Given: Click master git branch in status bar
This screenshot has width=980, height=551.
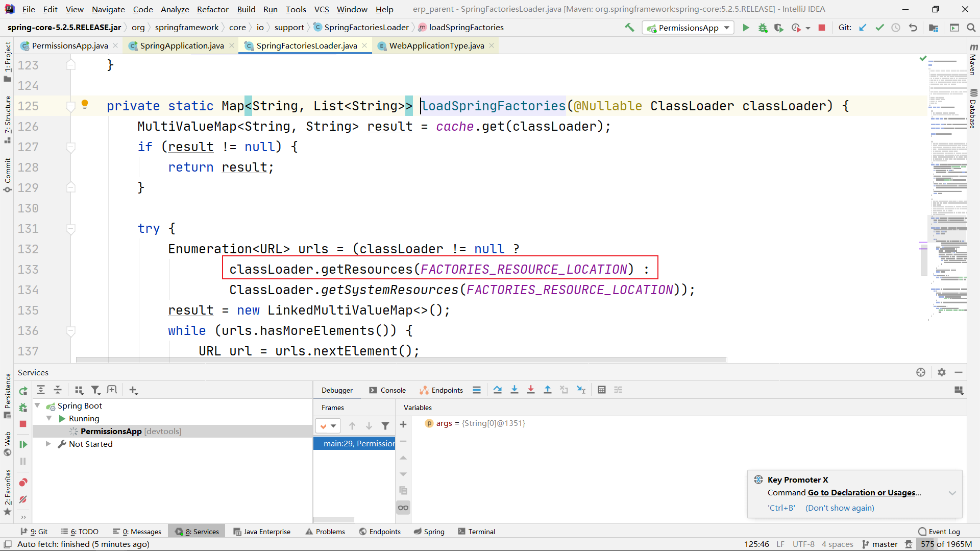Looking at the screenshot, I should (880, 544).
